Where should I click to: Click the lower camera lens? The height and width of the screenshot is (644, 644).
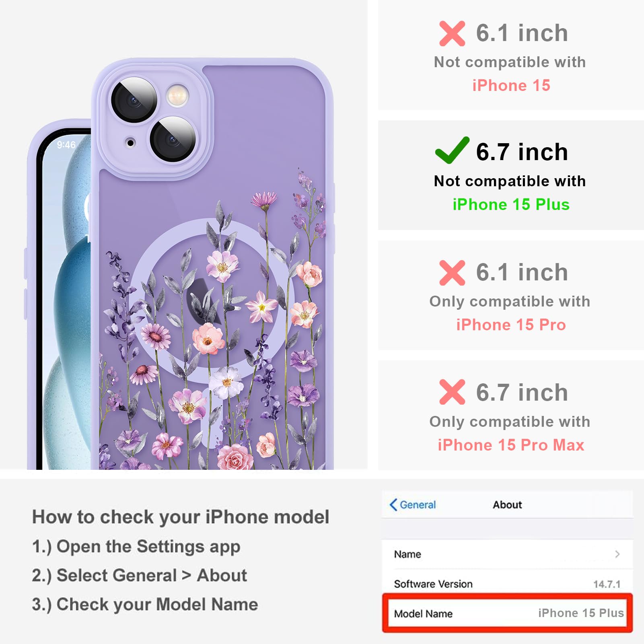click(173, 139)
